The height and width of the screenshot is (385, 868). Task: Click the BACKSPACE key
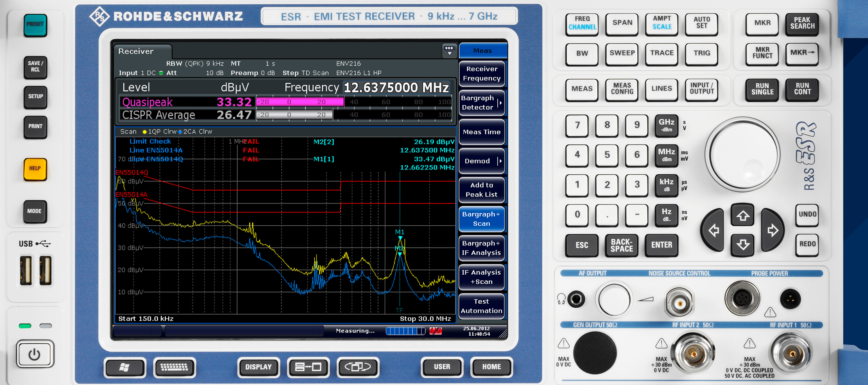[x=622, y=245]
